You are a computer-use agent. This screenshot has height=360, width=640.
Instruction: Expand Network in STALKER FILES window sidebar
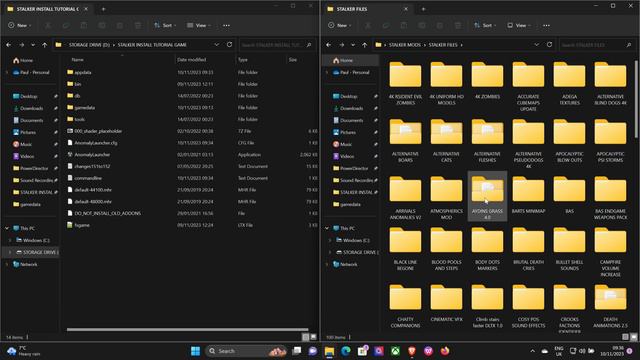(327, 264)
